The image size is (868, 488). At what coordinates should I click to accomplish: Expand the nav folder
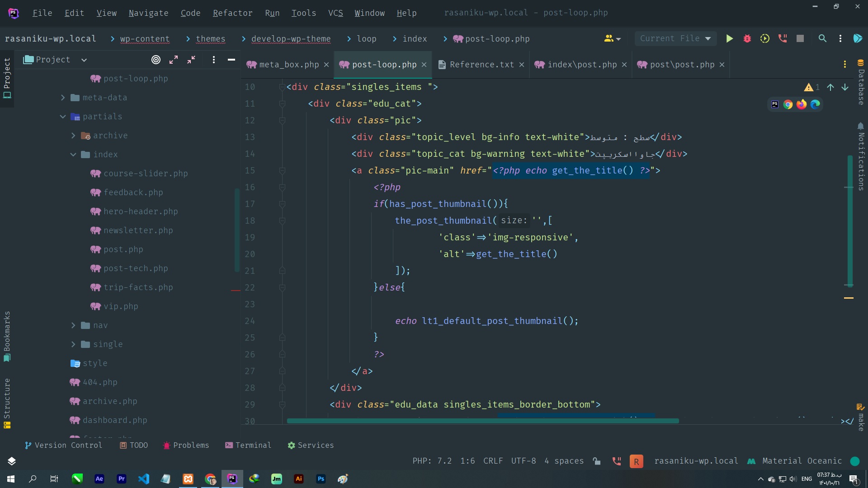(x=73, y=325)
